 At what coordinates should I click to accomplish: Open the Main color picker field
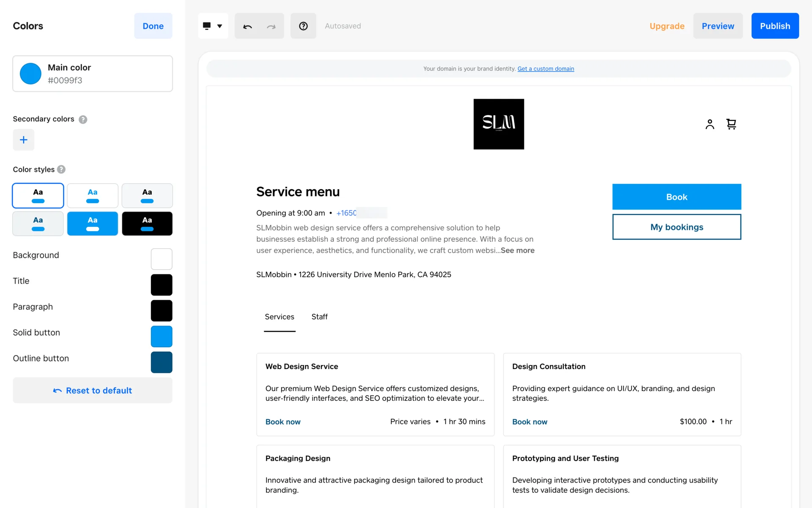pyautogui.click(x=93, y=74)
